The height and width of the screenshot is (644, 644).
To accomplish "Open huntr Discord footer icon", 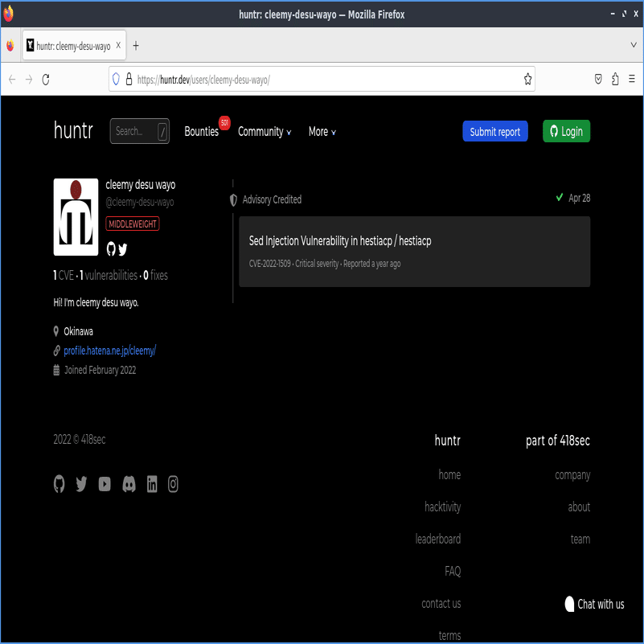I will 129,484.
